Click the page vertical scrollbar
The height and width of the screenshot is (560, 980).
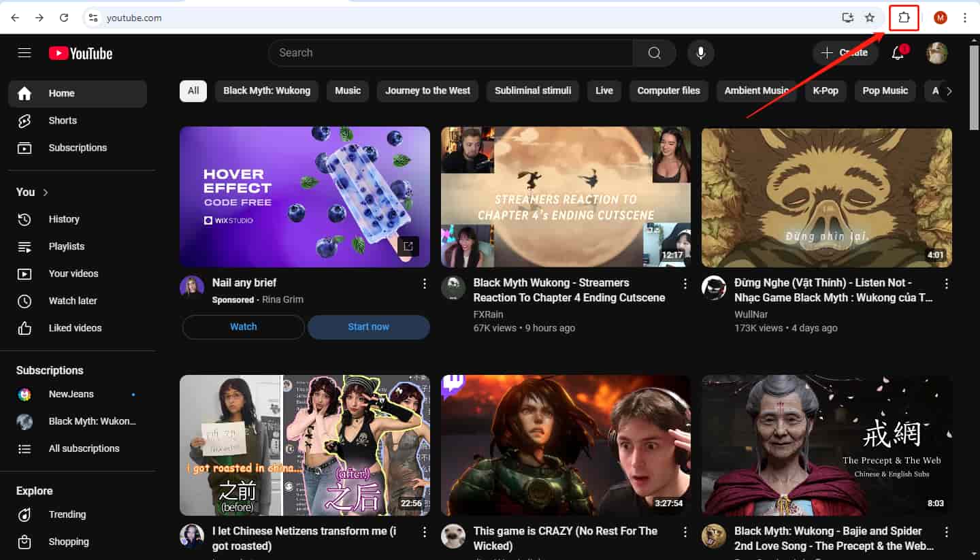(x=975, y=88)
